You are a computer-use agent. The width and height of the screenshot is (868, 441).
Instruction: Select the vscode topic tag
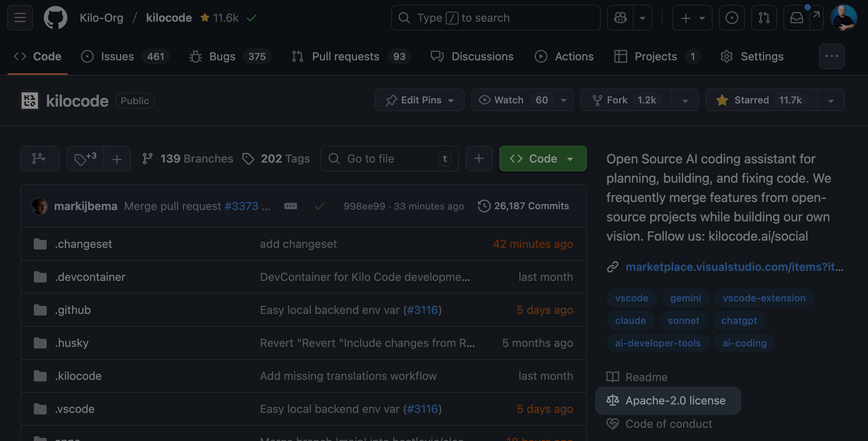click(632, 298)
